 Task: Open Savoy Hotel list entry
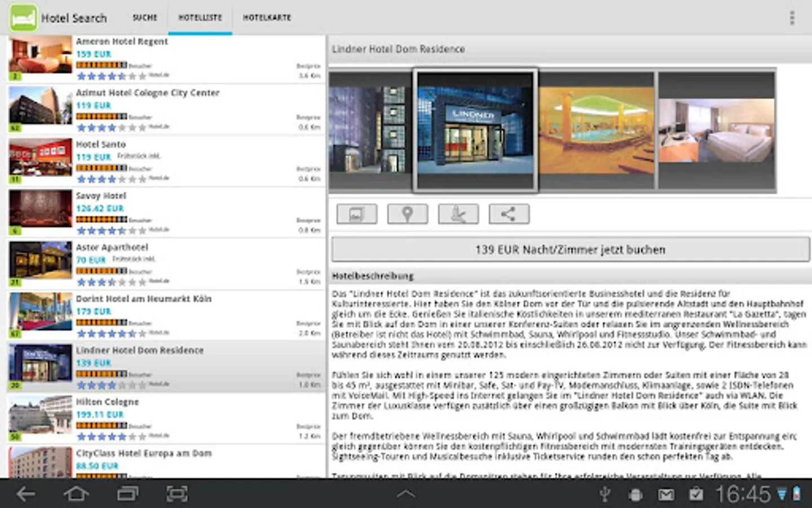pos(166,212)
